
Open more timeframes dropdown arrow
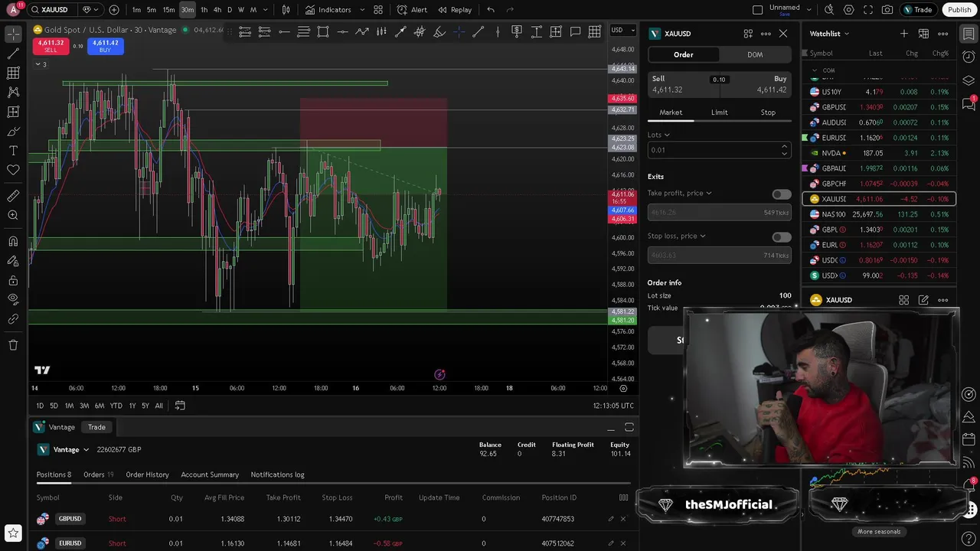[265, 10]
